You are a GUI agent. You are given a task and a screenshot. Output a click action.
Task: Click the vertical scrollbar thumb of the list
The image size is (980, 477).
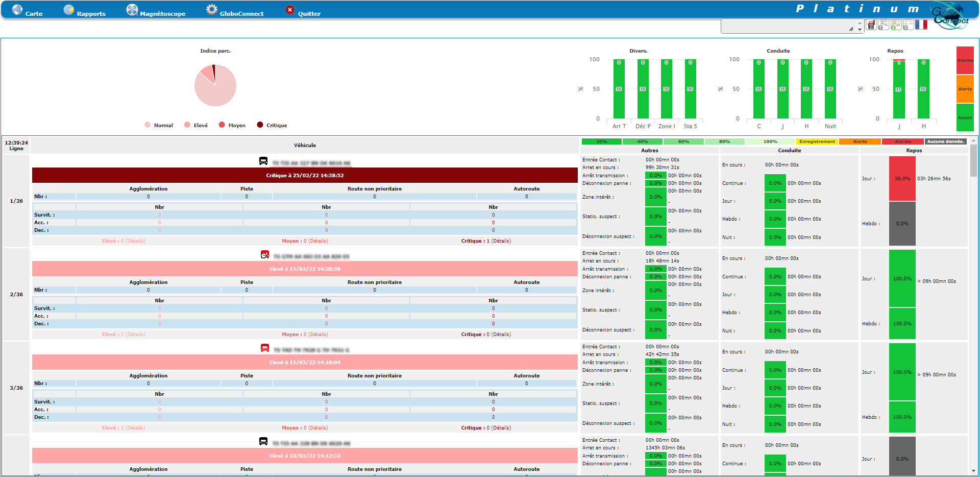coord(974,160)
